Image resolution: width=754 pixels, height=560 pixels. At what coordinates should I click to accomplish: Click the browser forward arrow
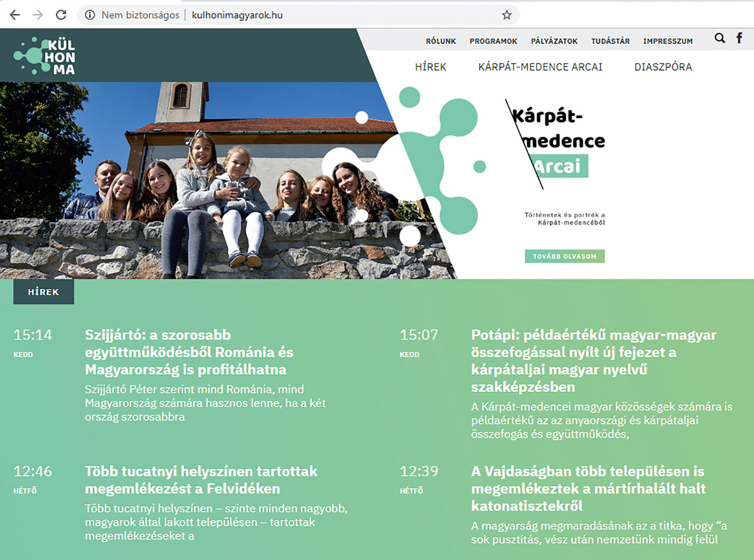pyautogui.click(x=38, y=14)
